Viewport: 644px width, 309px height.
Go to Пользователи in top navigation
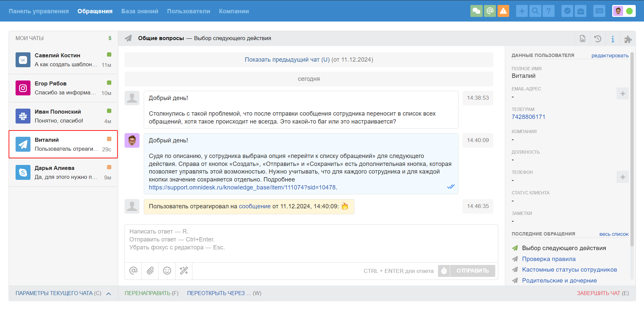[x=188, y=11]
